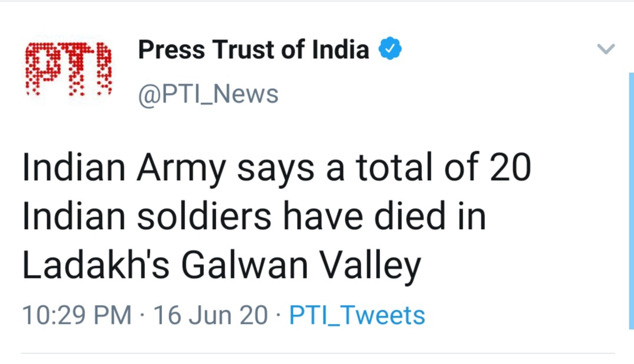Open the PTI red dotted logo avatar
Viewport: 634px width, 364px height.
[68, 69]
